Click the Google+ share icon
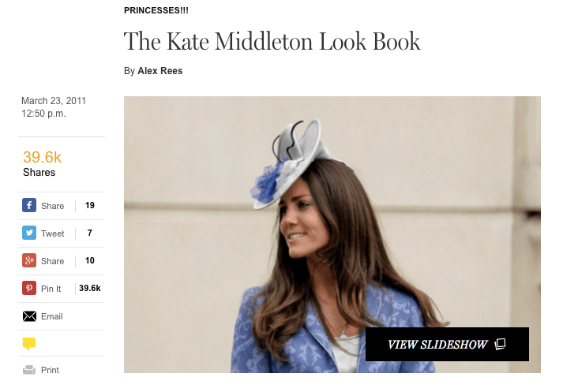This screenshot has height=392, width=563. coord(29,261)
